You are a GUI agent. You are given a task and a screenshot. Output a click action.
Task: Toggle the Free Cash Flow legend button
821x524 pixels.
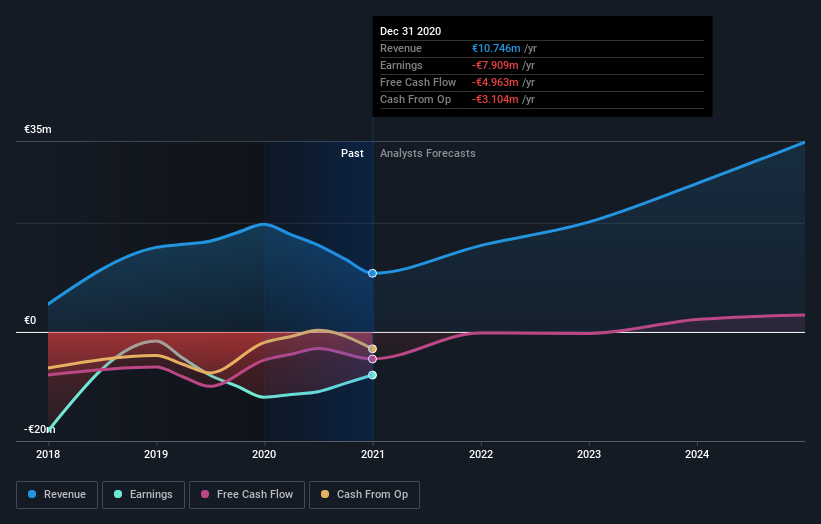[247, 495]
